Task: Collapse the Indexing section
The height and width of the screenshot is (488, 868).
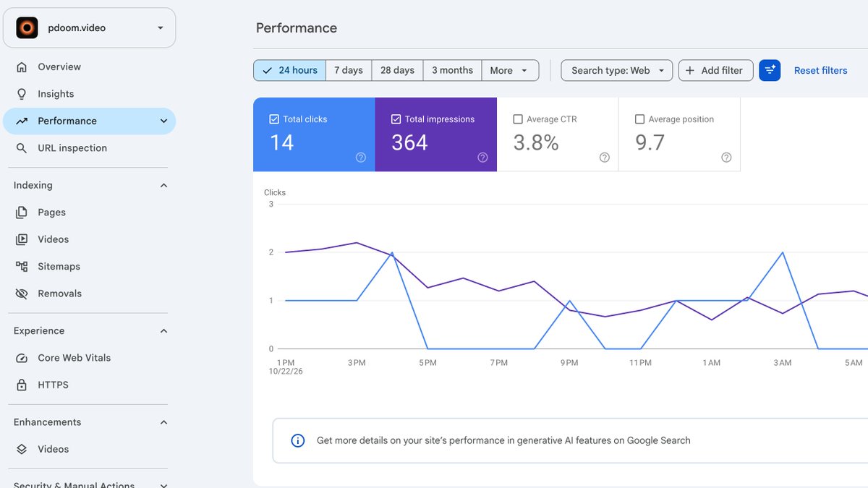Action: click(x=163, y=186)
